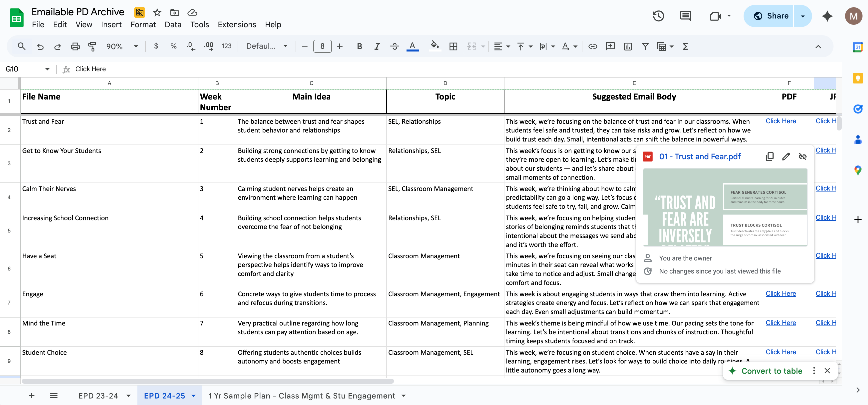Open version history clock icon

[658, 16]
